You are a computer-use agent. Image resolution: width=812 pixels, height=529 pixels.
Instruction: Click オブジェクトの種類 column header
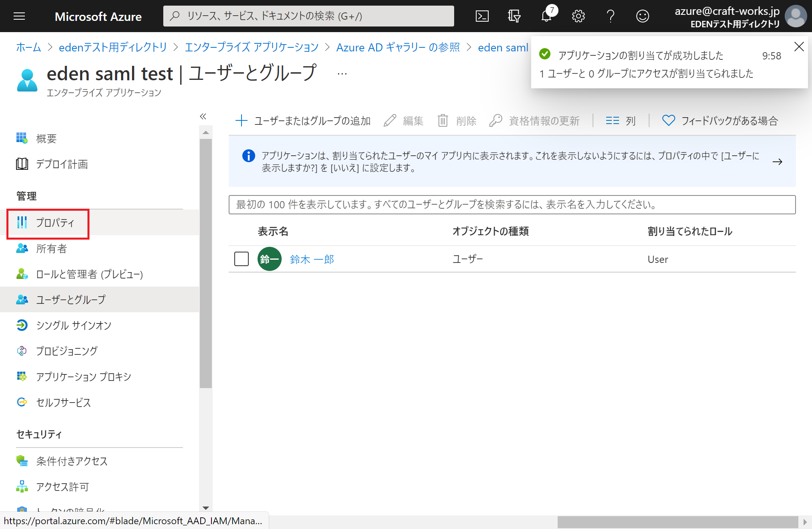[490, 231]
